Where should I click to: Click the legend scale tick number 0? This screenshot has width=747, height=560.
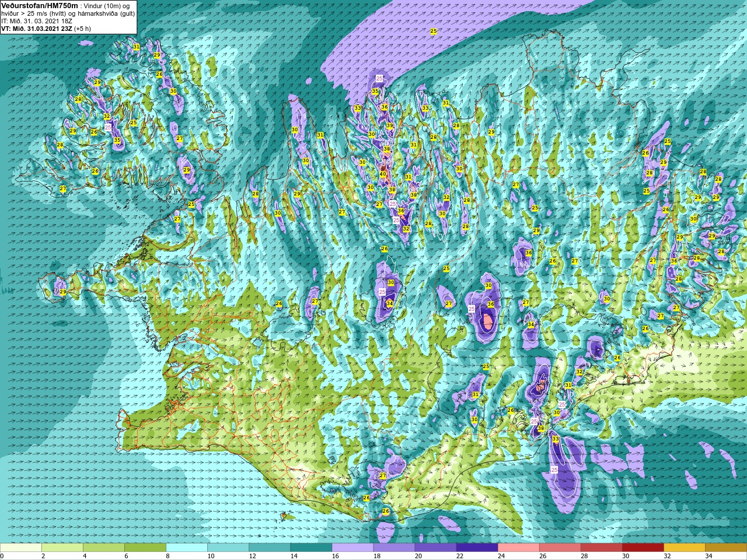(x=2, y=556)
